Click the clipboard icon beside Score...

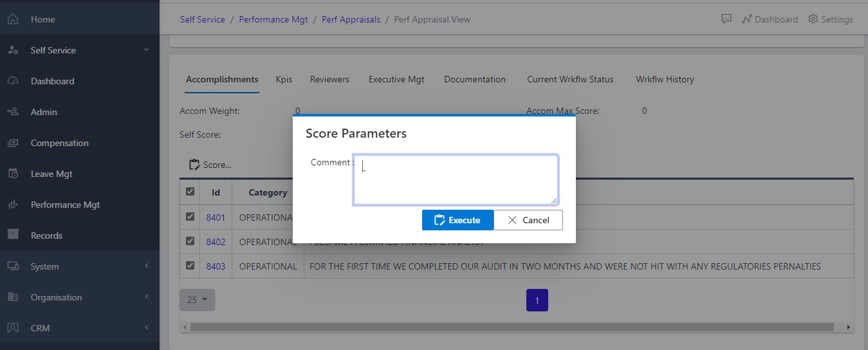194,165
